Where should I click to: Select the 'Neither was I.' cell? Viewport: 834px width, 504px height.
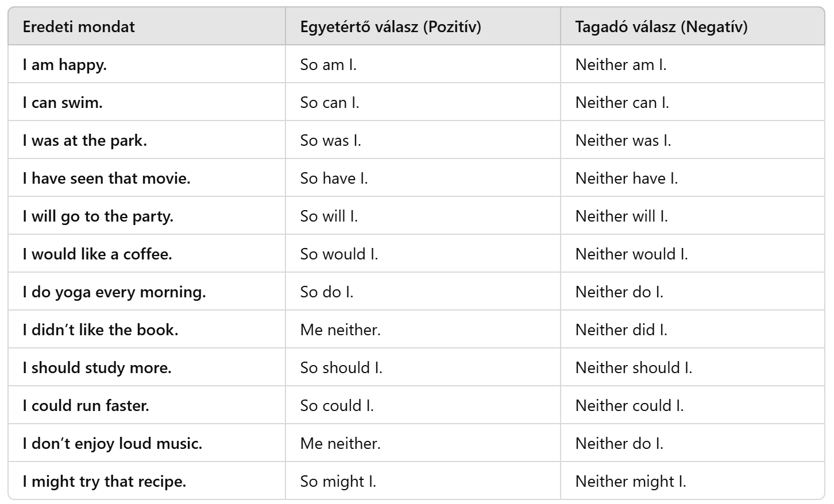(x=623, y=141)
